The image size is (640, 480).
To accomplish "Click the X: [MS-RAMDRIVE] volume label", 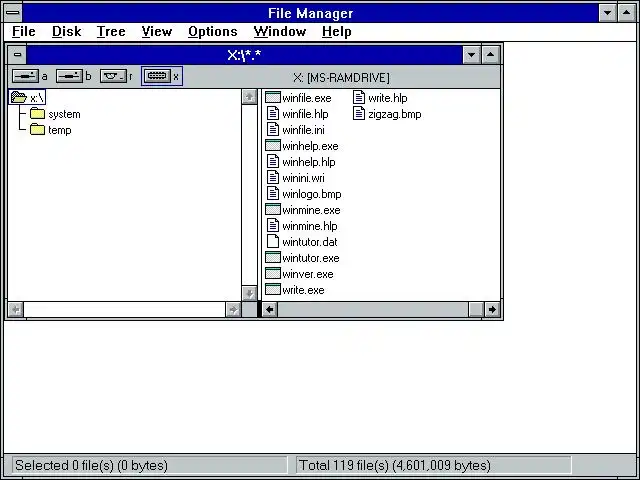I will pos(341,78).
